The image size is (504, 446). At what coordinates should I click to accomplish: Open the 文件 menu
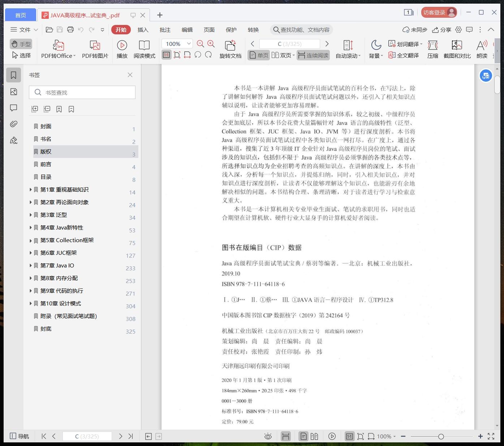point(24,30)
